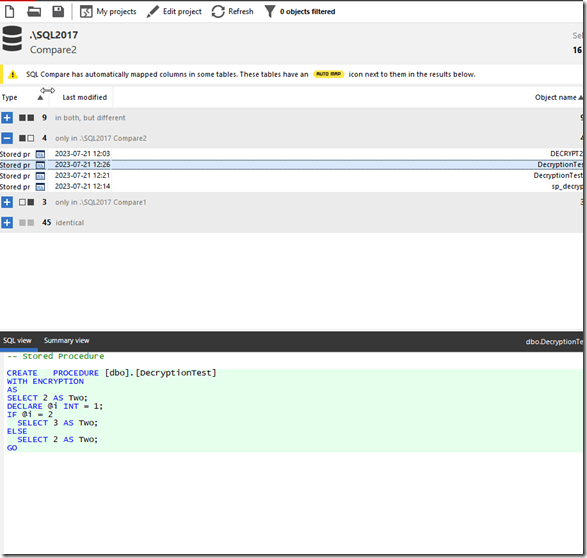Click the ELSE keyword in the SQL script
This screenshot has height=558, width=587.
click(x=17, y=431)
